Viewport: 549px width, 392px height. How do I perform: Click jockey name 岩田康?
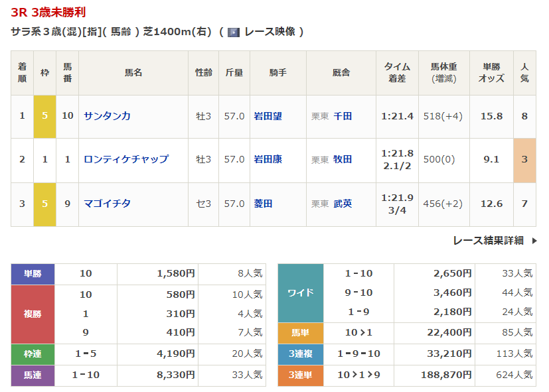[x=268, y=159]
